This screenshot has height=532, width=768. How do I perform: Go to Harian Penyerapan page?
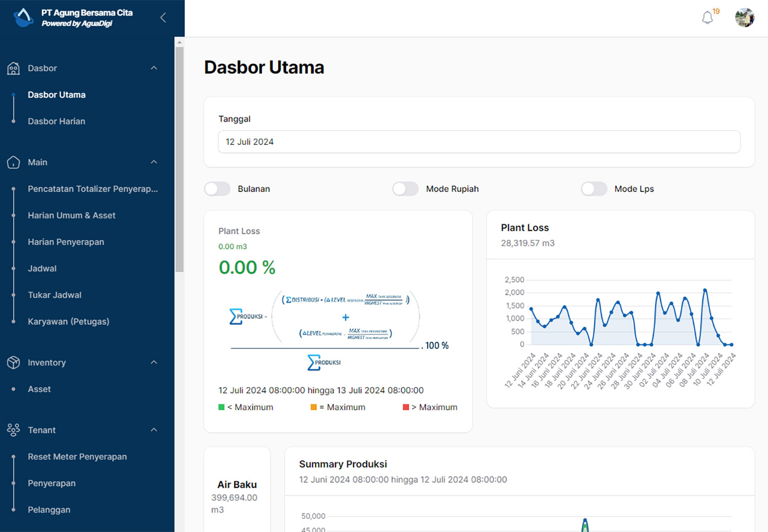point(66,242)
